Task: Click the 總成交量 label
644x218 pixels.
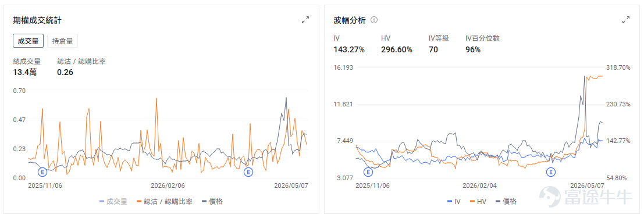Action: point(27,62)
